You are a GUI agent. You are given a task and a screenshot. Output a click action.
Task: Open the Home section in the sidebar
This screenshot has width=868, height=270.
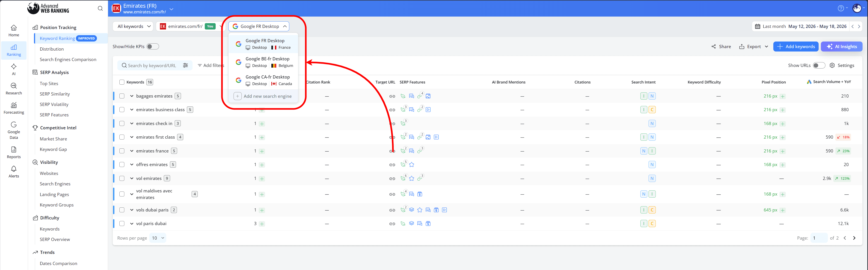point(14,31)
